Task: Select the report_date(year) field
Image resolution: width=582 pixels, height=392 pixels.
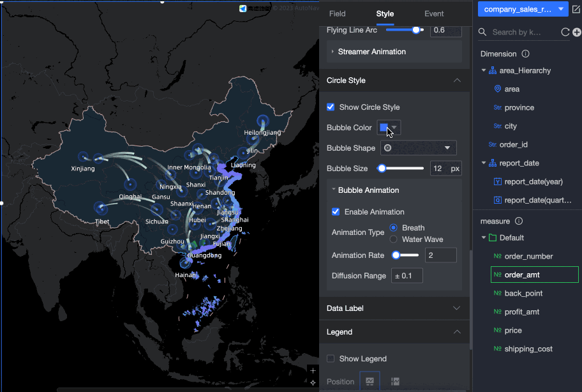Action: coord(533,181)
